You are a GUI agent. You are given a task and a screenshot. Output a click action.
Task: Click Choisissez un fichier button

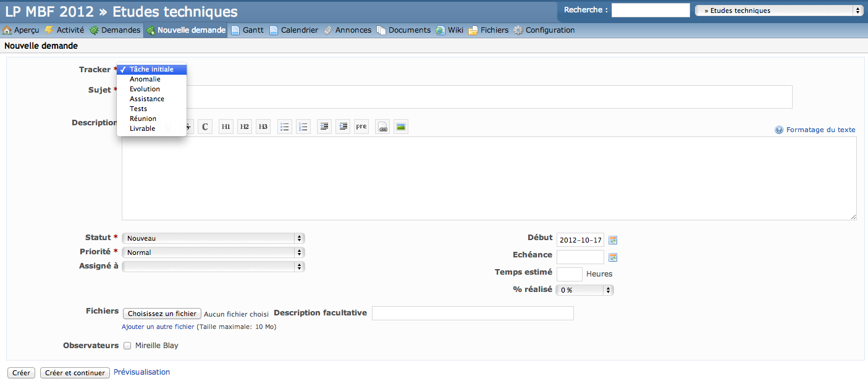point(162,314)
